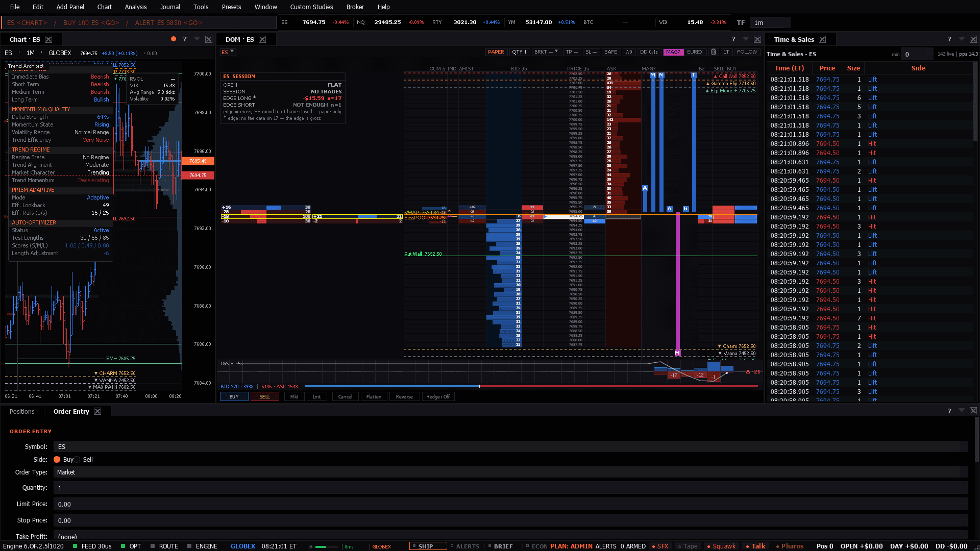Click the BID/ASK ratio bar under DOM
This screenshot has height=551, width=980.
click(x=531, y=387)
